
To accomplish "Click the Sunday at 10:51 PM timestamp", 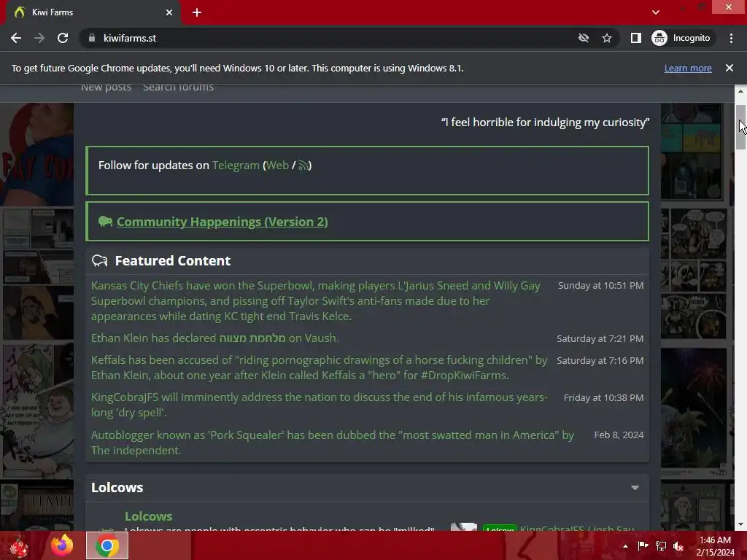I will click(601, 286).
